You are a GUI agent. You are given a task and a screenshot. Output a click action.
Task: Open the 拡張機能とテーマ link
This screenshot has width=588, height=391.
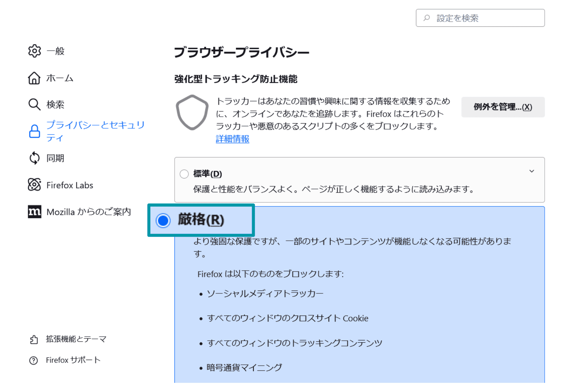[x=76, y=339]
